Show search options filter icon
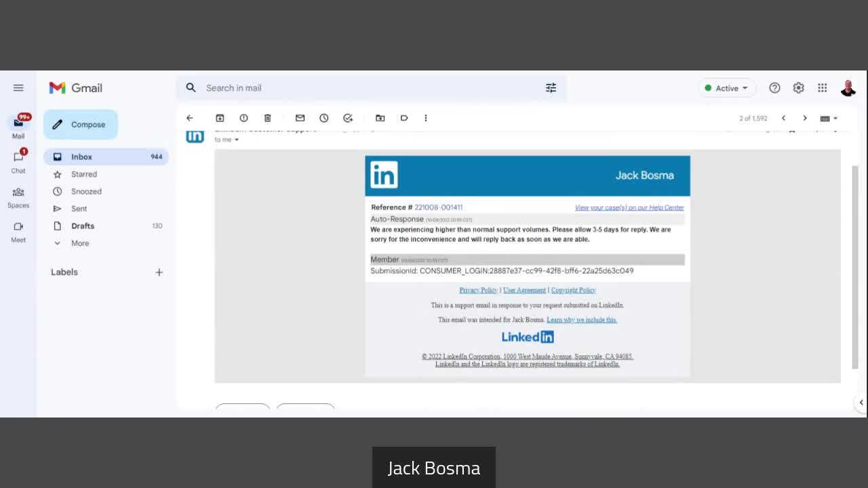 551,88
